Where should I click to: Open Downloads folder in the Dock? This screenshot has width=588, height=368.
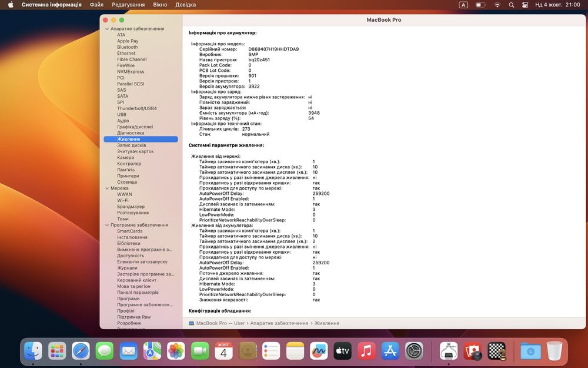(x=530, y=351)
